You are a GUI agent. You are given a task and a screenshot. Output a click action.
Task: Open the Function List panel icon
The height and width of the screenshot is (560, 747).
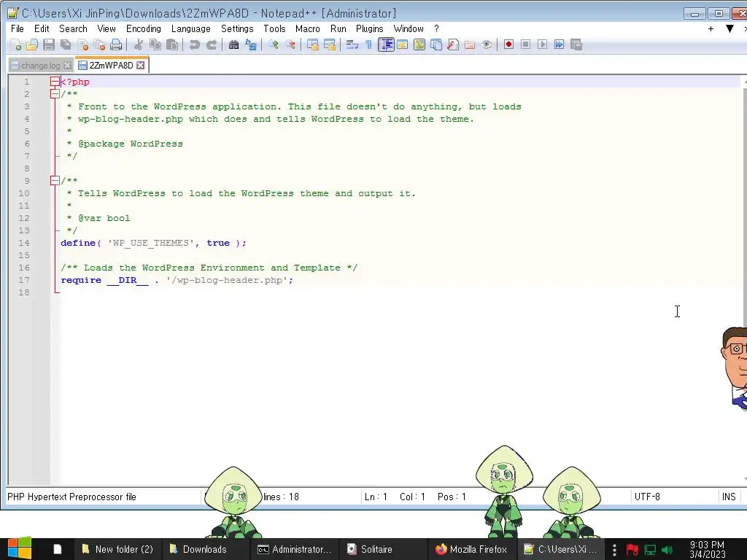(453, 44)
